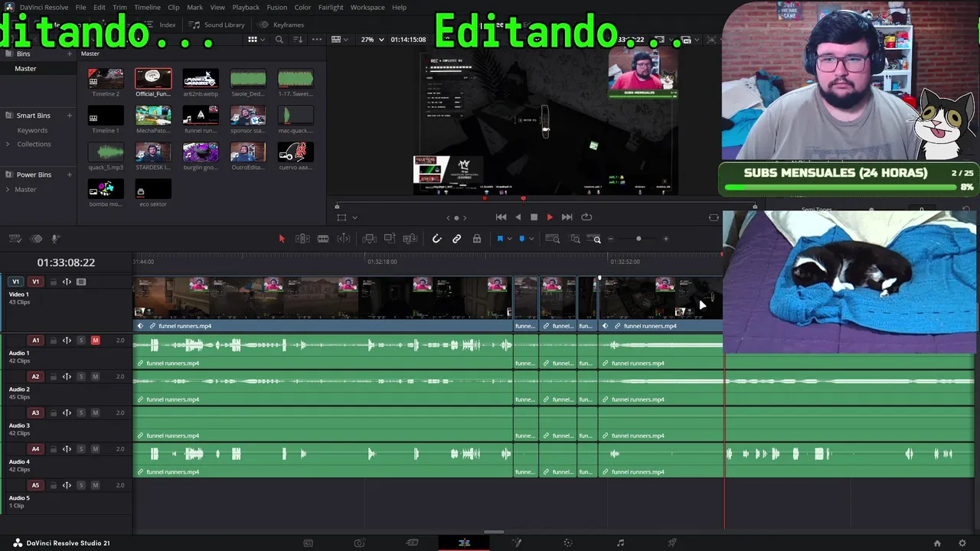
Task: Activate Trim Edit Mode tool
Action: [x=302, y=239]
